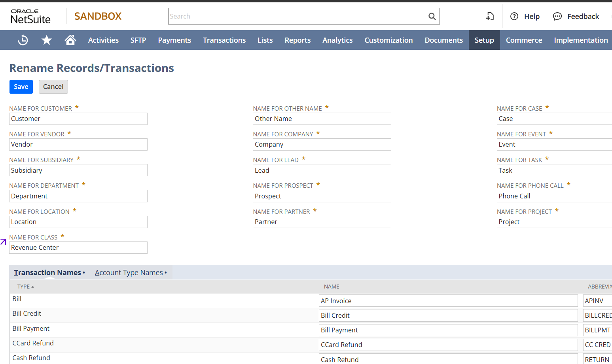
Task: Click the Name for Class field
Action: (78, 248)
